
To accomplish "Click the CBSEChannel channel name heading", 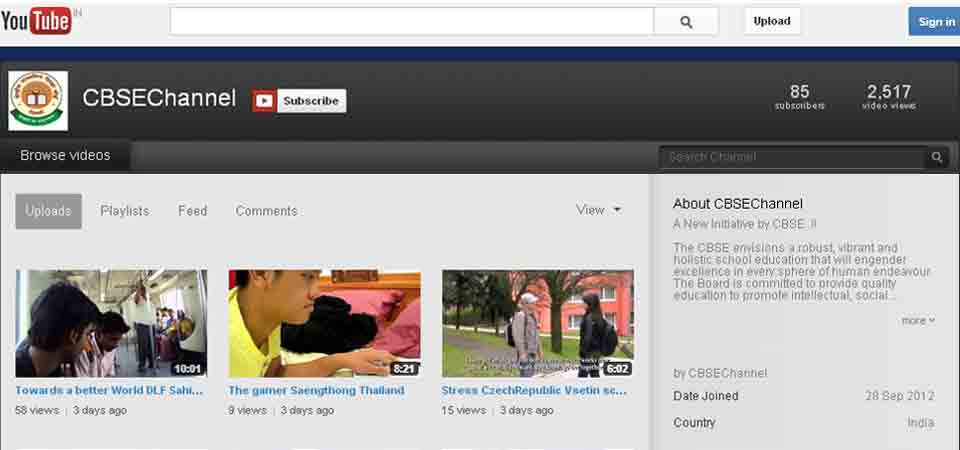I will (x=159, y=98).
